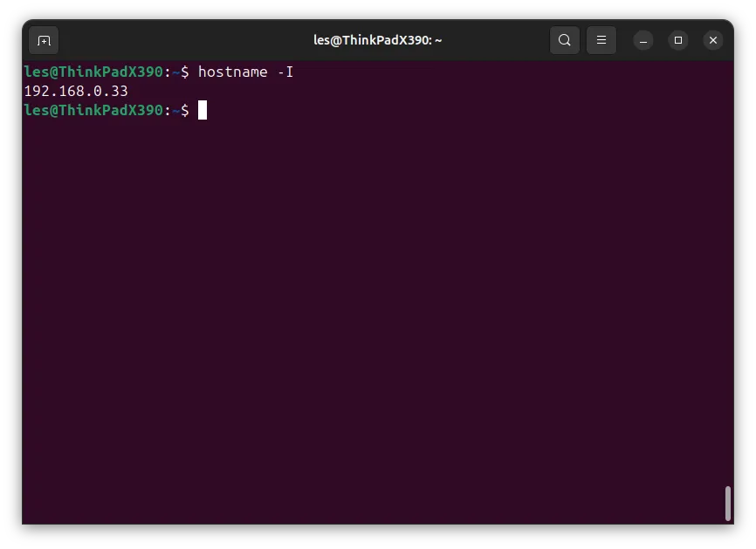Click the green prompt on the first line
This screenshot has width=756, height=549.
tap(93, 72)
